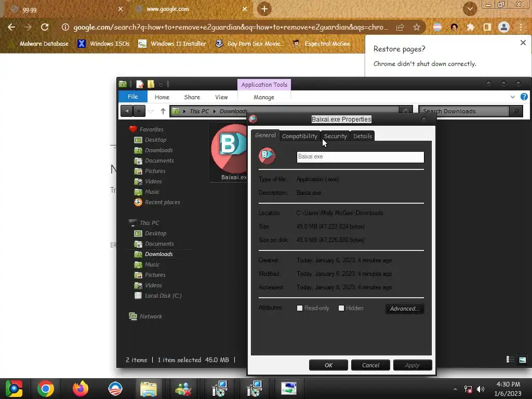Screen dimensions: 532x399
Task: Go back in Chrome's navigation
Action: [x=11, y=27]
